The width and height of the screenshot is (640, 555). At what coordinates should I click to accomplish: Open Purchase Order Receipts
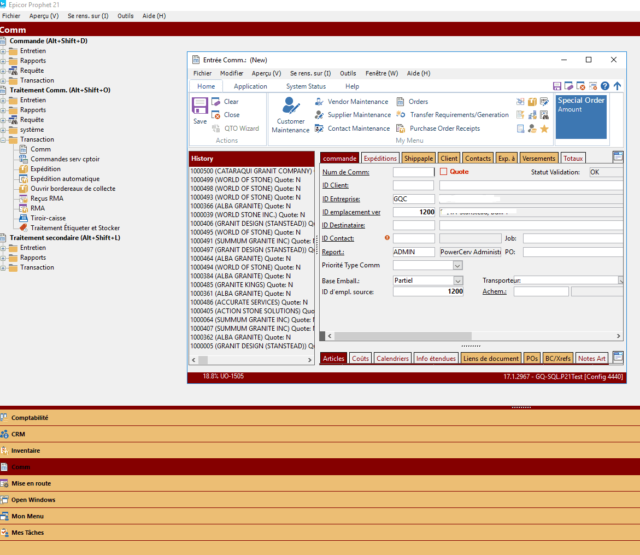(438, 129)
